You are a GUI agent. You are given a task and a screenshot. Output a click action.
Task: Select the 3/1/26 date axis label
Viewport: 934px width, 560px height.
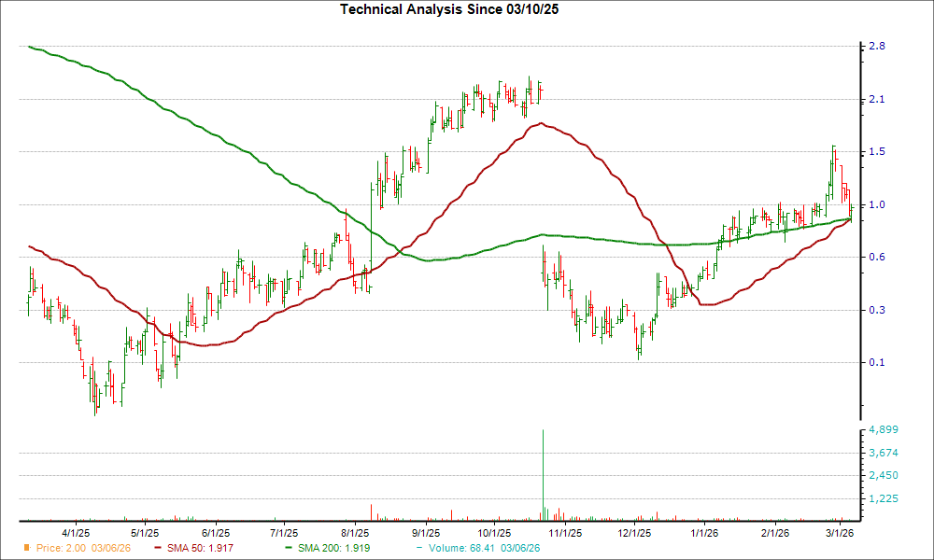[840, 530]
